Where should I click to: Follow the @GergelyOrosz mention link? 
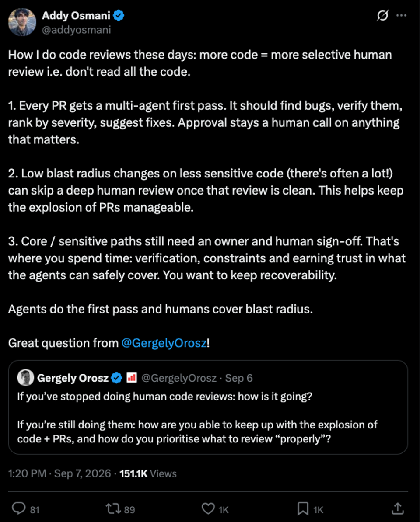(x=164, y=343)
